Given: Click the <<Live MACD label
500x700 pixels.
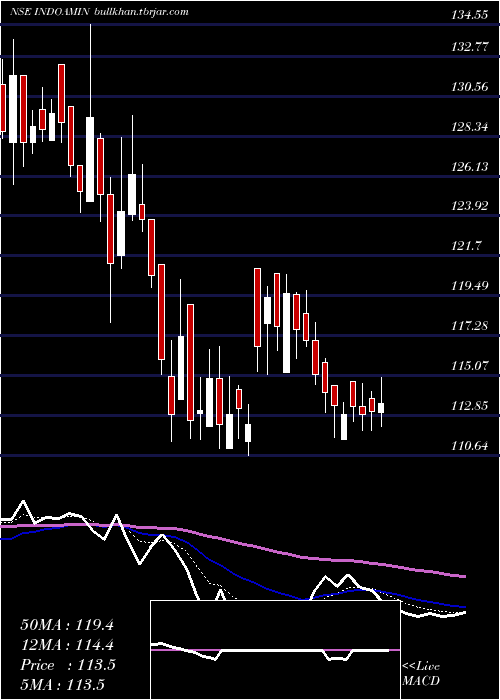Looking at the screenshot, I should click(x=421, y=674).
